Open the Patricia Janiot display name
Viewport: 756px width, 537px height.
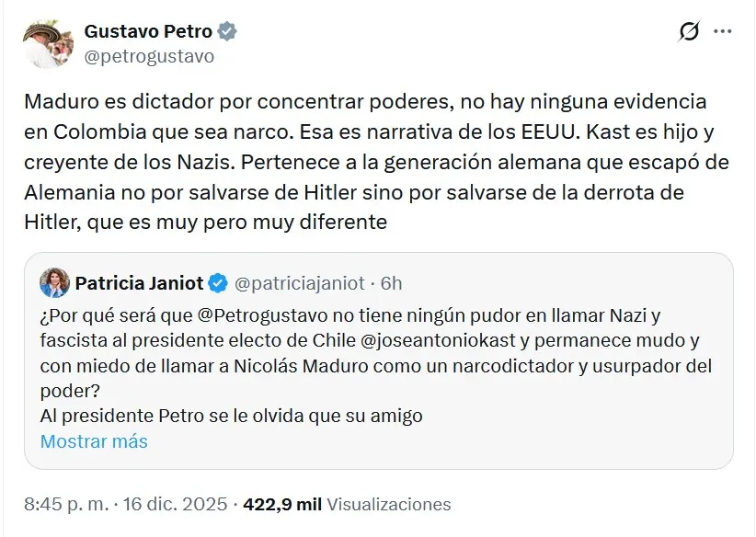(x=140, y=282)
